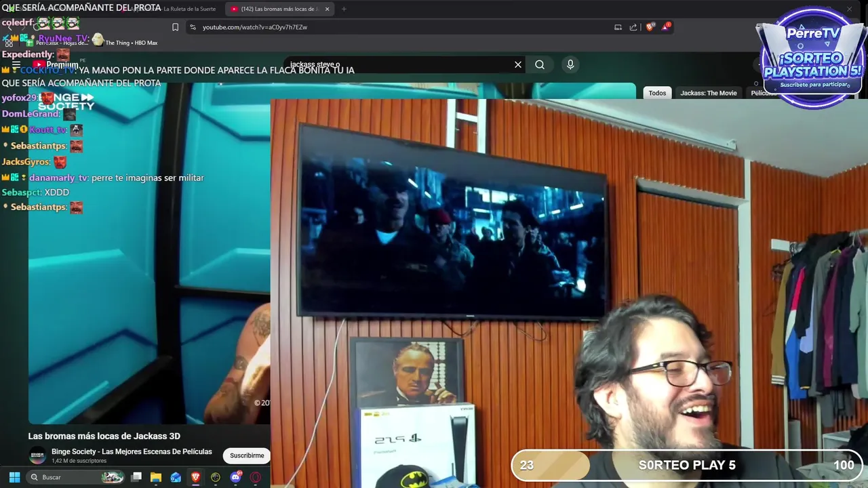Start voice search with the microphone icon
This screenshot has height=488, width=868.
[570, 64]
